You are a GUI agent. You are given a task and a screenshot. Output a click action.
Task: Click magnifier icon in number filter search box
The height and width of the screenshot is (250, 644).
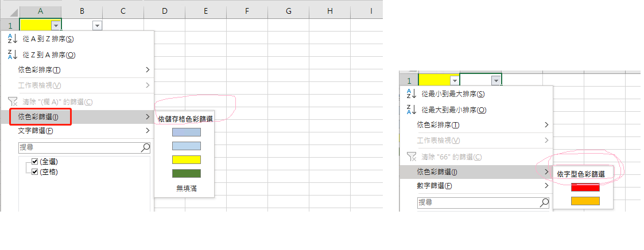[544, 202]
